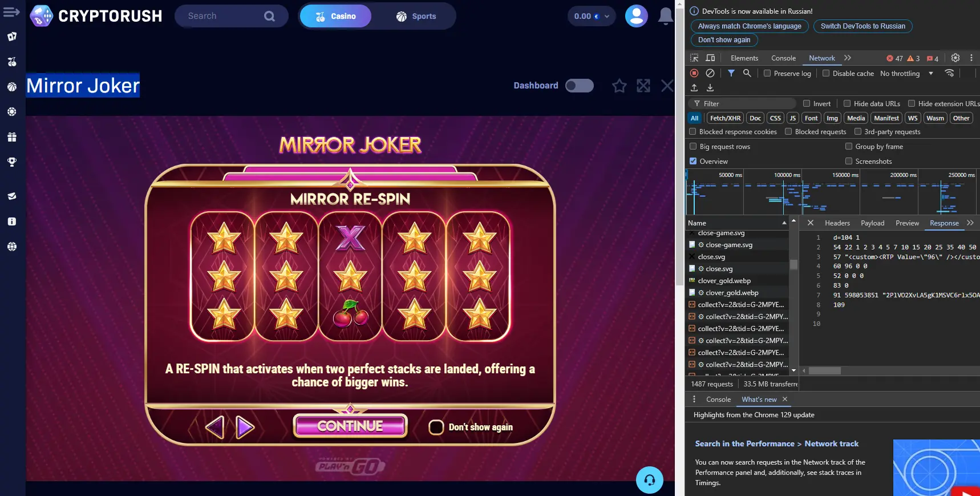Click Don't show again in DevTools banner
This screenshot has width=980, height=496.
pos(724,40)
